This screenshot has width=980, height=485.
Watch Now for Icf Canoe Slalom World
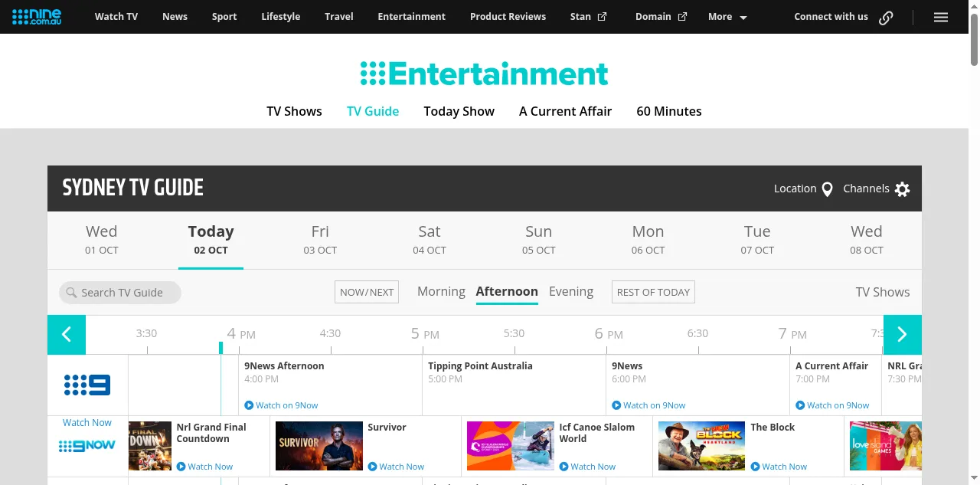coord(587,467)
